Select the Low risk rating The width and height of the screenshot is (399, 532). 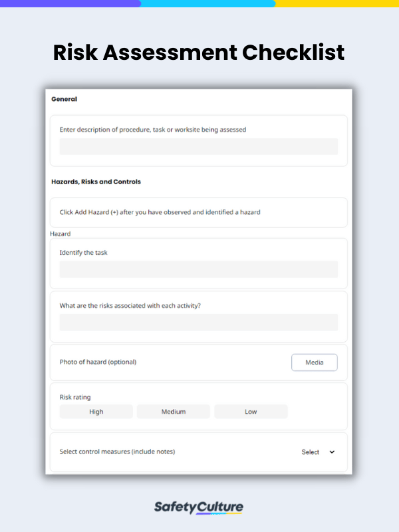point(251,411)
